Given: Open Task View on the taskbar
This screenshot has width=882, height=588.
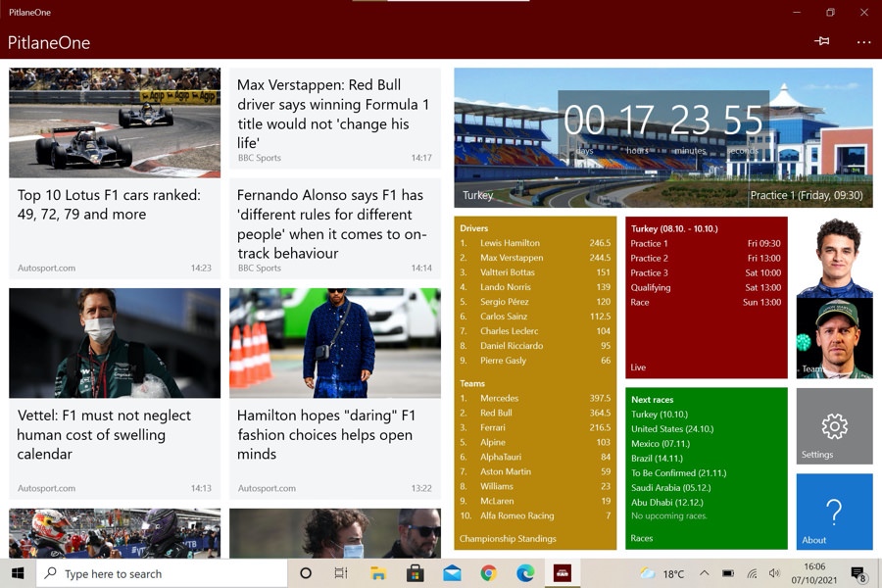Looking at the screenshot, I should (341, 573).
